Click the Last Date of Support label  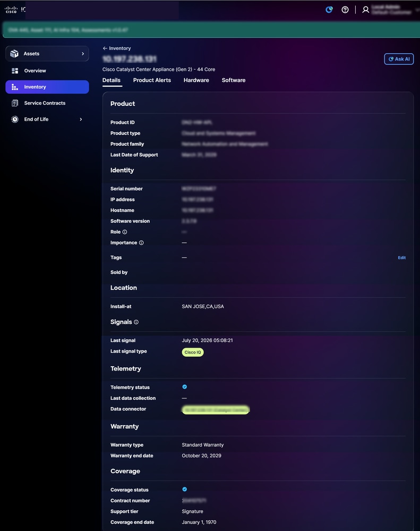(134, 155)
